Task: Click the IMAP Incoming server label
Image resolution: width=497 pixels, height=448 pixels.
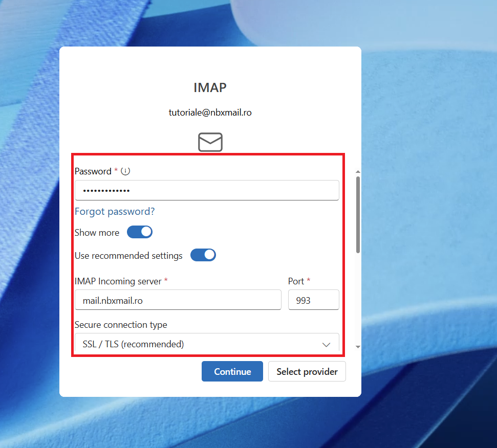Action: [x=118, y=281]
